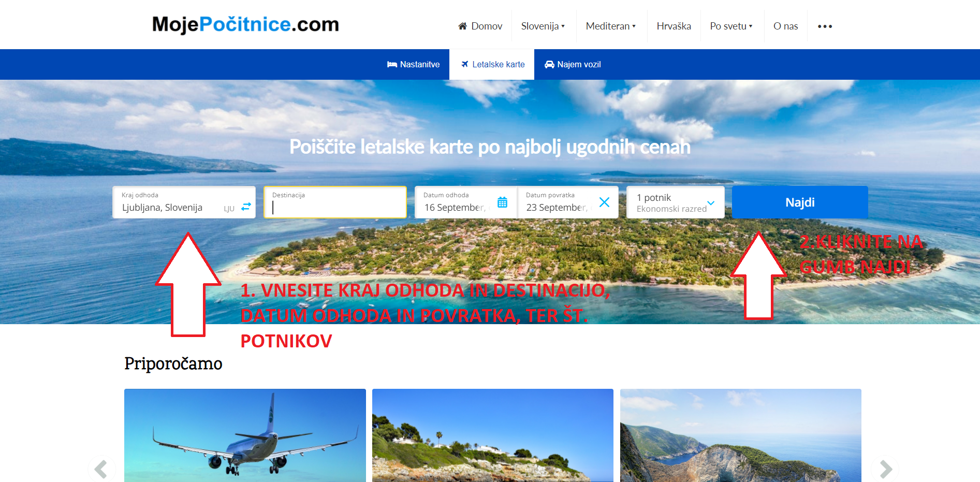The width and height of the screenshot is (980, 482).
Task: Open the O nas page link
Action: pyautogui.click(x=785, y=26)
